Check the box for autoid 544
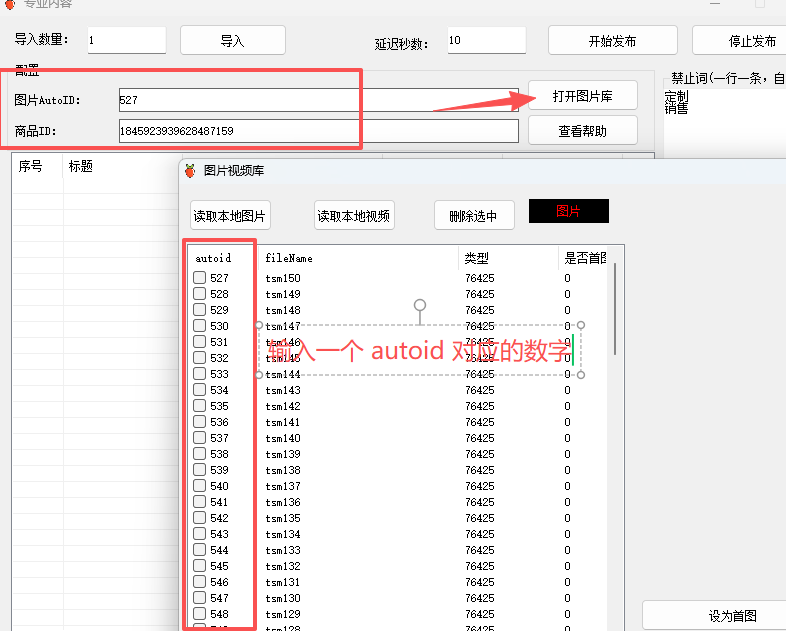 (200, 549)
